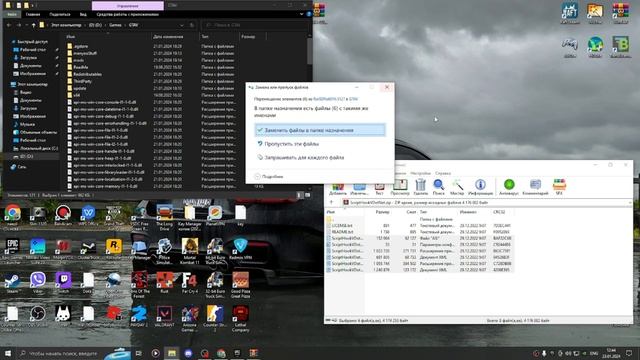Sort WinRAR list by 'CRC32' column
640x360 pixels.
pyautogui.click(x=499, y=212)
